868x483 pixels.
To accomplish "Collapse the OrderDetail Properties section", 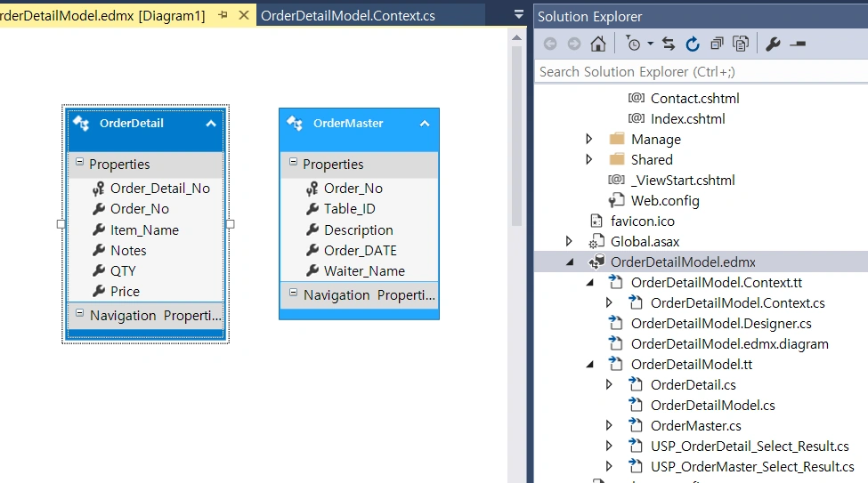I will click(80, 162).
